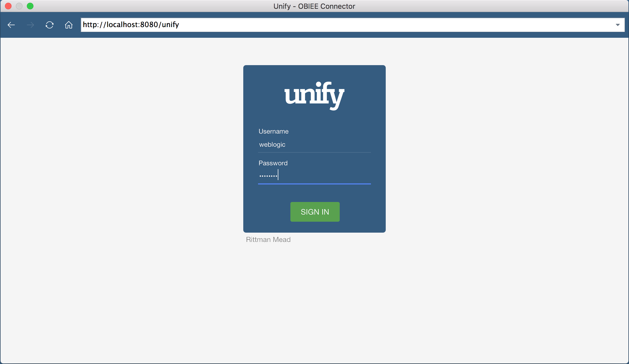Screen dimensions: 629x364
Task: Go back using the back arrow
Action: [x=11, y=25]
